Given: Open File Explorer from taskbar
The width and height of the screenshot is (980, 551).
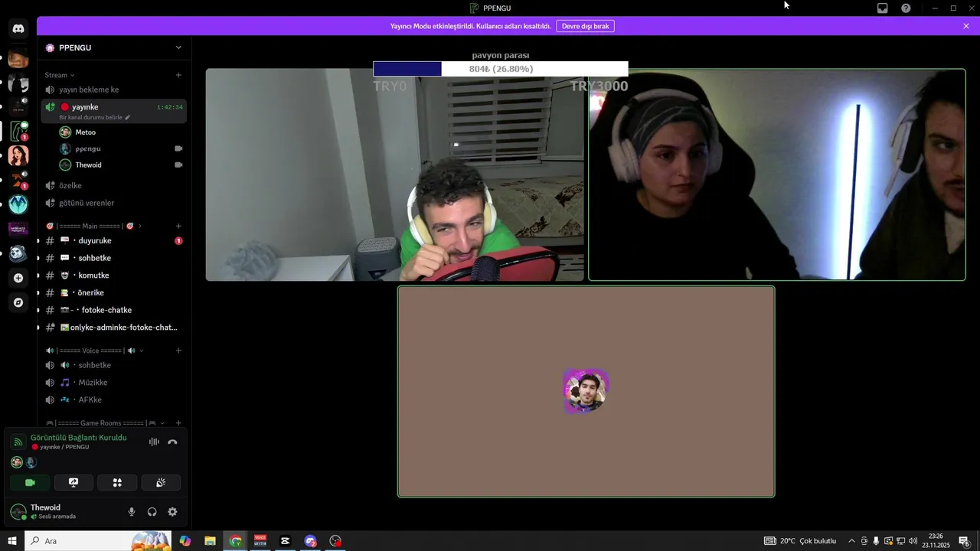Looking at the screenshot, I should point(210,541).
